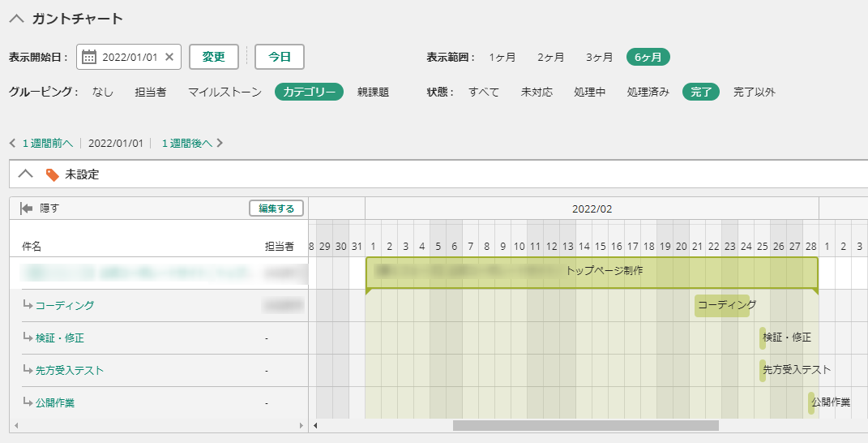This screenshot has width=868, height=443.
Task: Click the 隠す collapse-column arrow icon
Action: click(x=26, y=209)
